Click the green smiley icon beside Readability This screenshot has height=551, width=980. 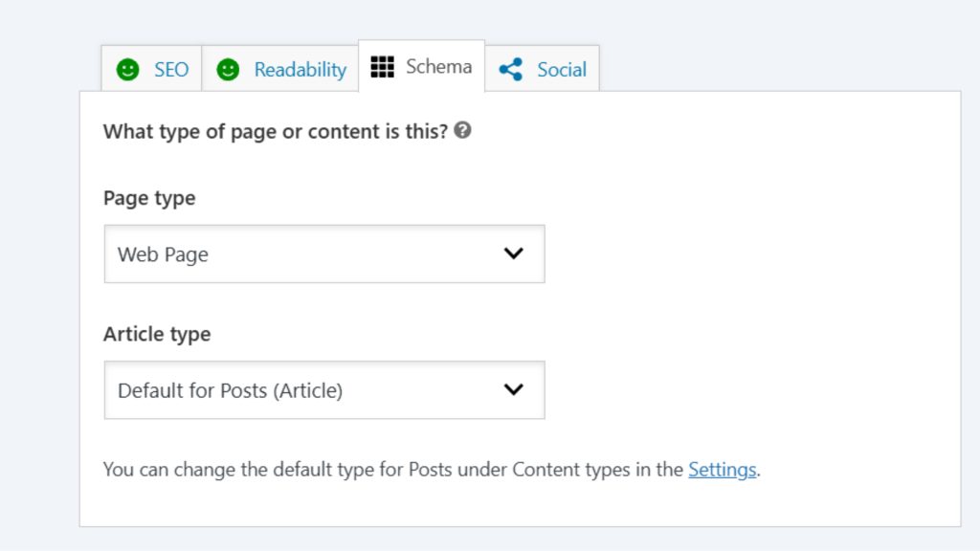(x=228, y=69)
